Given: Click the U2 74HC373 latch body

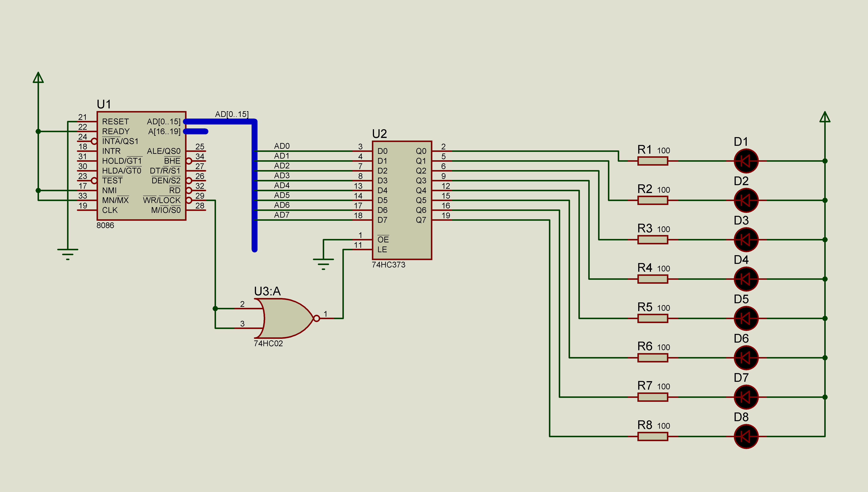Looking at the screenshot, I should (x=402, y=200).
